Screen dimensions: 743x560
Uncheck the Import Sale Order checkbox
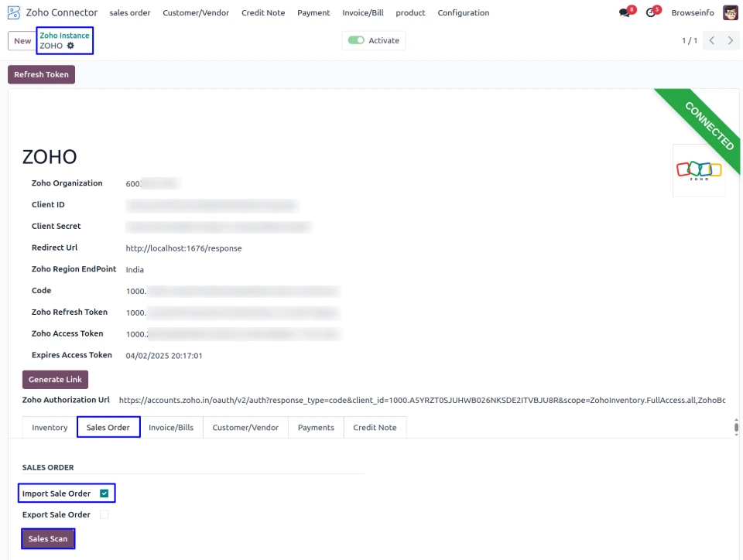coord(104,493)
